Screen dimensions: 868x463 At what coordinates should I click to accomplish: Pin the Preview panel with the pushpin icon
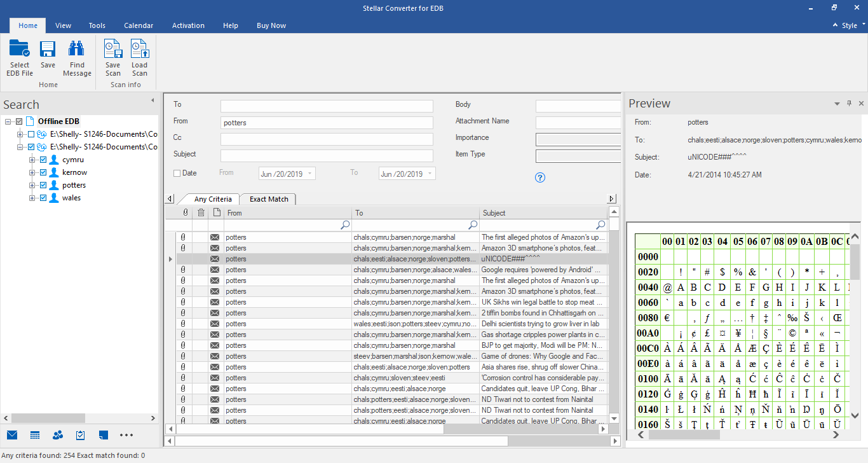click(849, 103)
